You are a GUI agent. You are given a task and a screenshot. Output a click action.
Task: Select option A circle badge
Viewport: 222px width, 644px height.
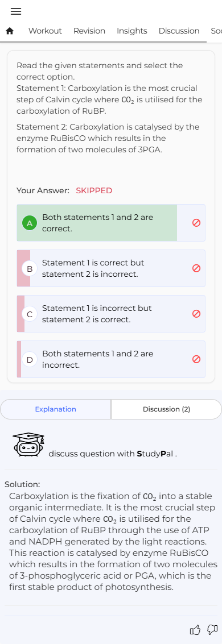(30, 223)
